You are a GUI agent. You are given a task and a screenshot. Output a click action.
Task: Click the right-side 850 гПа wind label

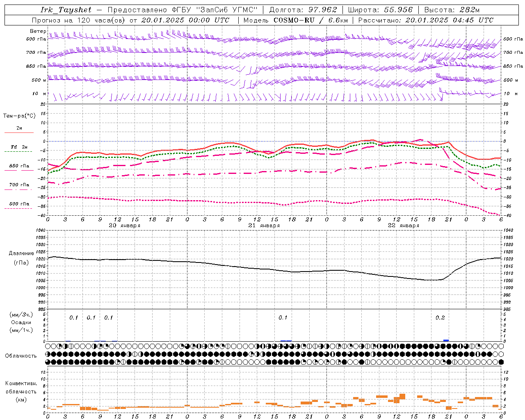[513, 66]
